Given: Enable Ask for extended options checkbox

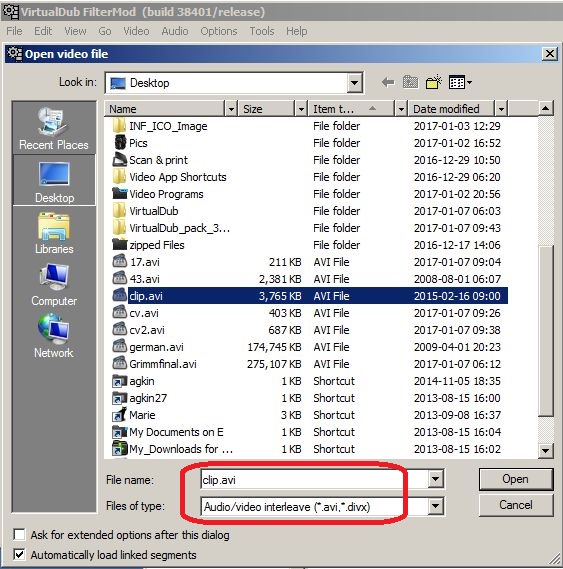Looking at the screenshot, I should [19, 535].
